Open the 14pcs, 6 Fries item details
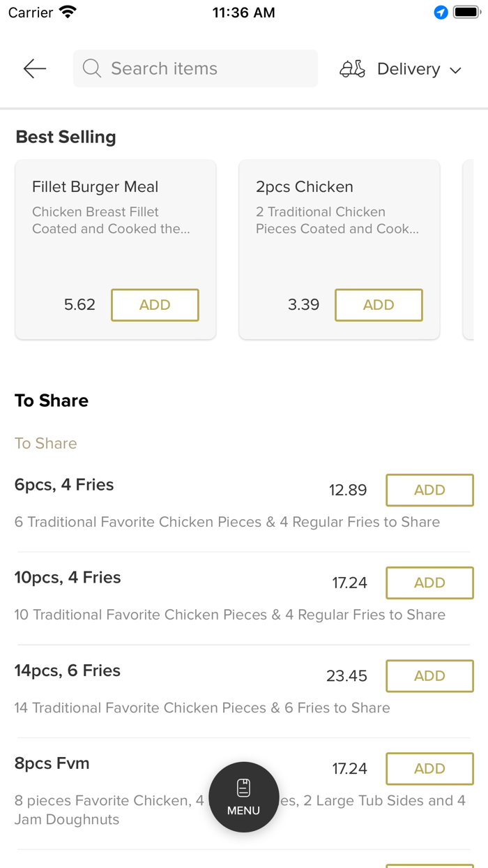 point(67,671)
